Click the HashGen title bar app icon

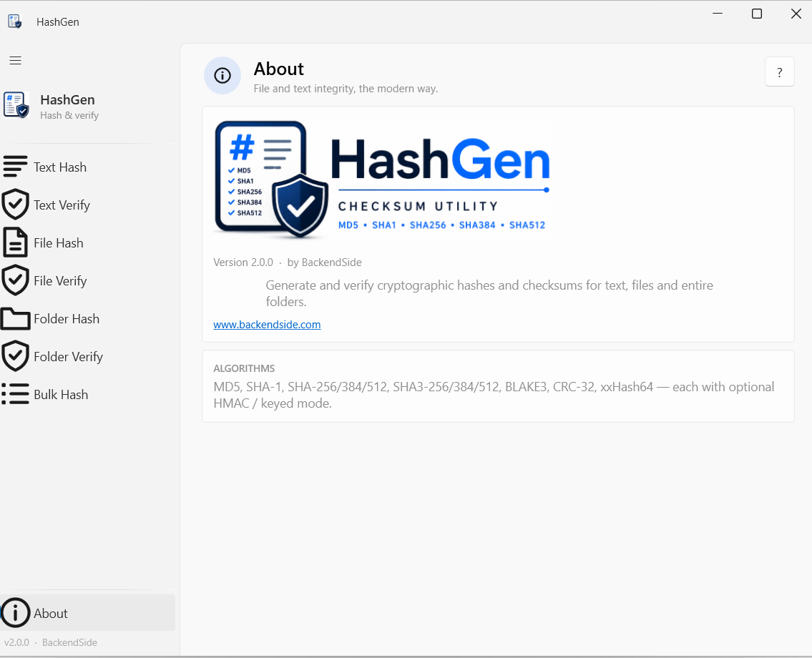[15, 21]
